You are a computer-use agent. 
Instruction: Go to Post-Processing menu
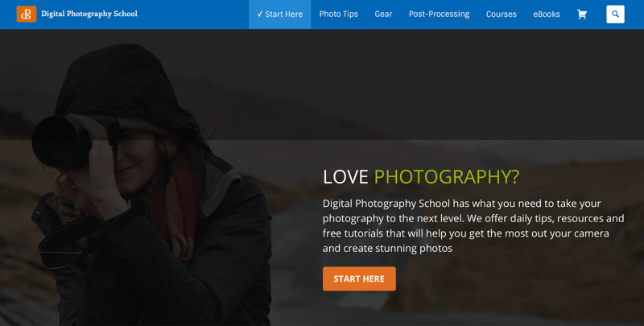pos(439,14)
